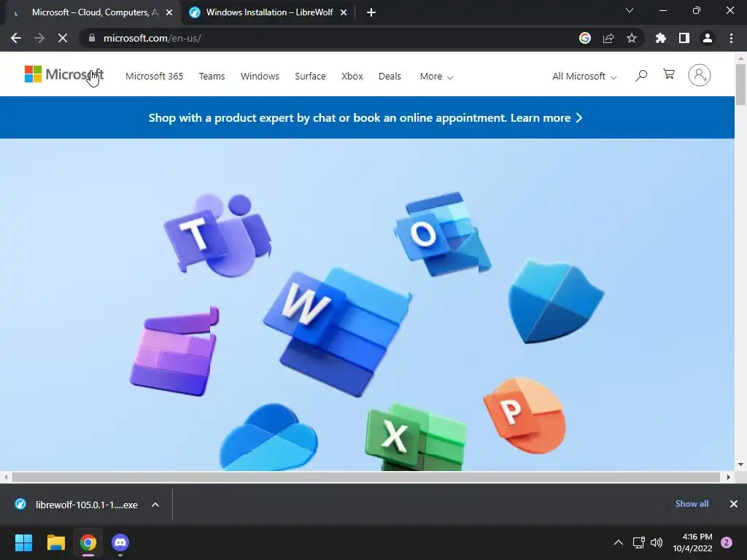Click the browser forward arrow
The image size is (747, 560).
(x=39, y=38)
